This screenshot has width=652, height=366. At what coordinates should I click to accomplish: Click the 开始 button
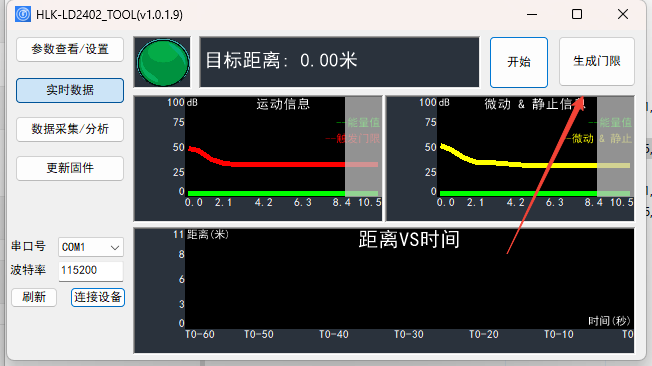point(519,62)
